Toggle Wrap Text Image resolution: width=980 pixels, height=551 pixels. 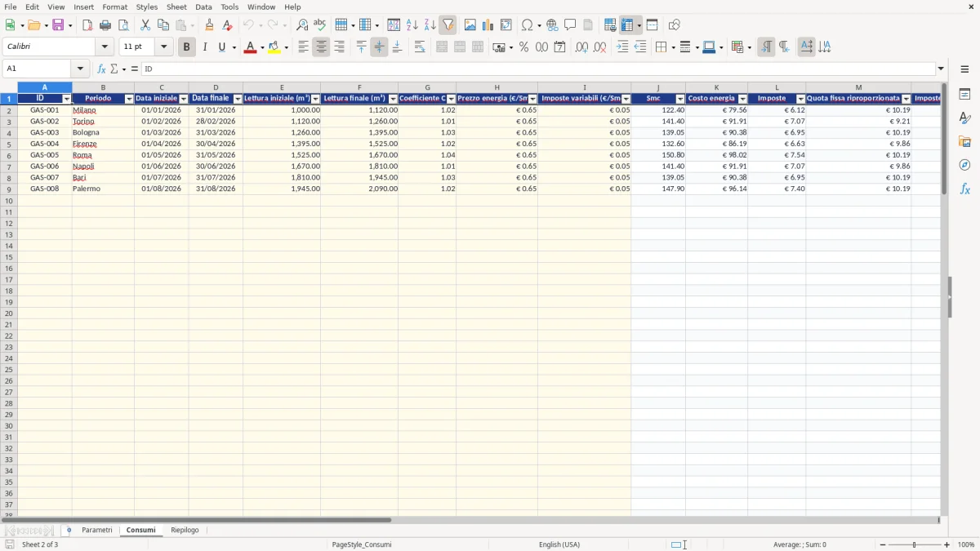pyautogui.click(x=420, y=47)
